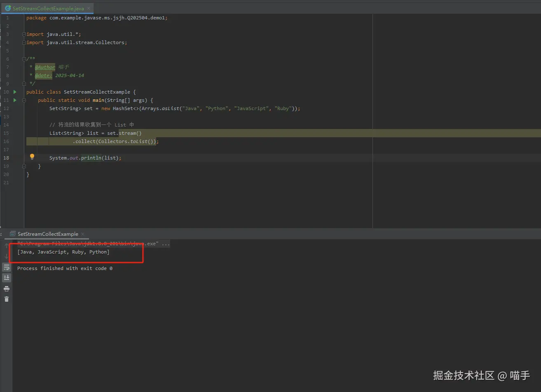This screenshot has height=392, width=541.
Task: Click the date 2025-04-14 in Javadoc
Action: click(70, 75)
